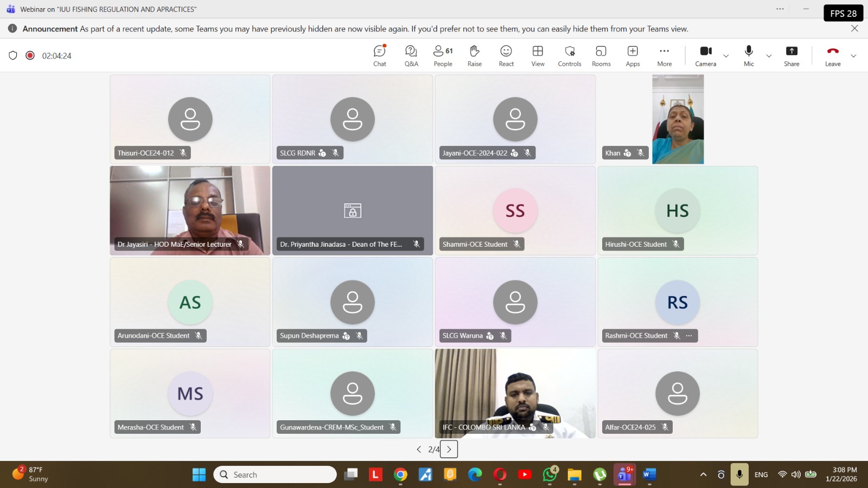868x488 pixels.
Task: Open the Chat panel
Action: tap(379, 54)
